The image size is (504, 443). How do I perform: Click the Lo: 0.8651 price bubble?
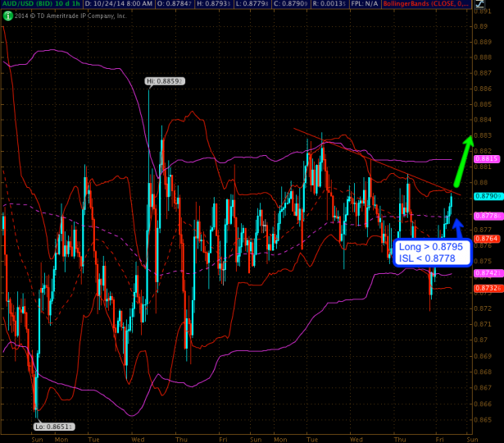pos(54,427)
